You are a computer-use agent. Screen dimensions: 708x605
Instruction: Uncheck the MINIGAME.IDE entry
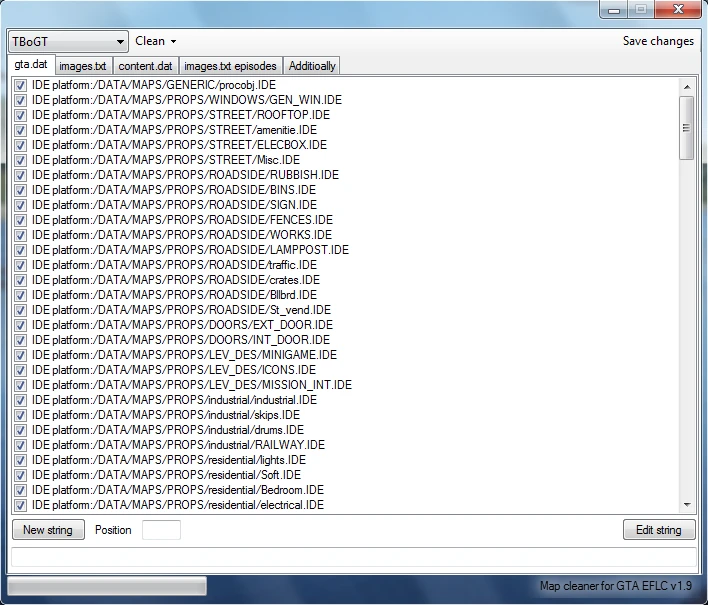pyautogui.click(x=20, y=355)
